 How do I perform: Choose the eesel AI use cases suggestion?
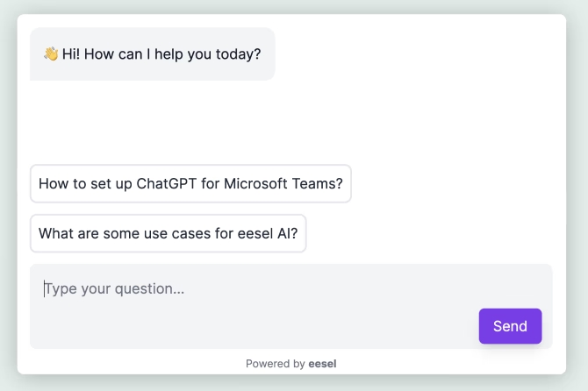(168, 234)
